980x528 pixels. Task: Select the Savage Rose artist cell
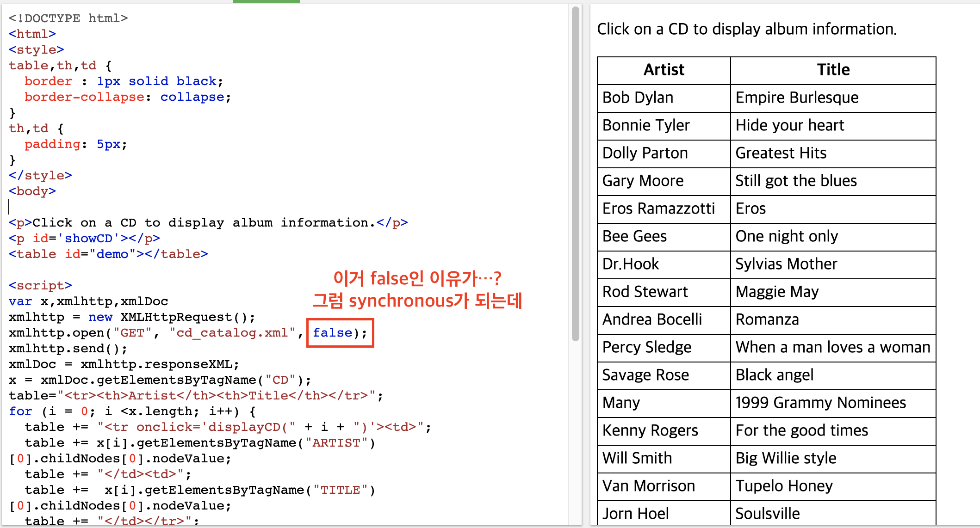645,375
